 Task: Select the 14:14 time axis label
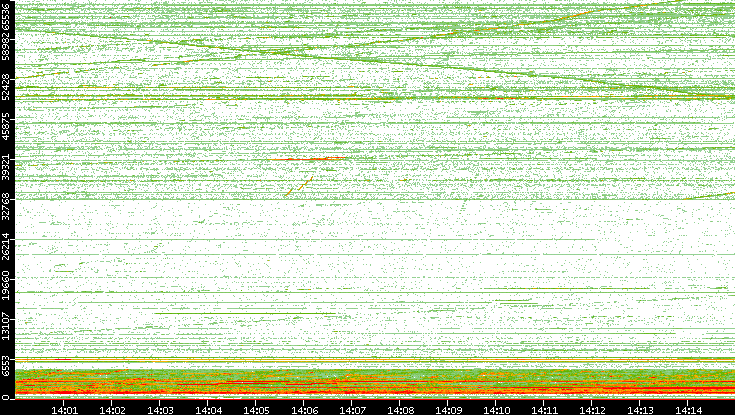tap(688, 410)
